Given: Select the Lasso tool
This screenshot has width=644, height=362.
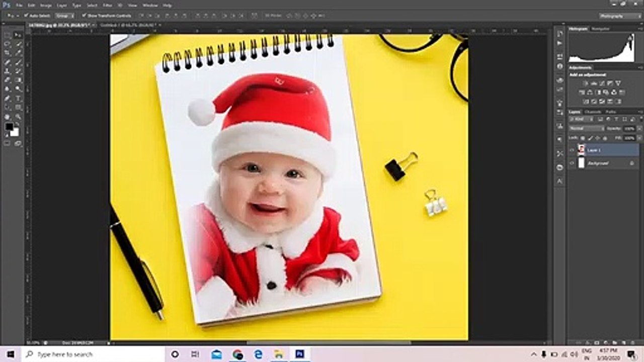Looking at the screenshot, I should click(7, 44).
